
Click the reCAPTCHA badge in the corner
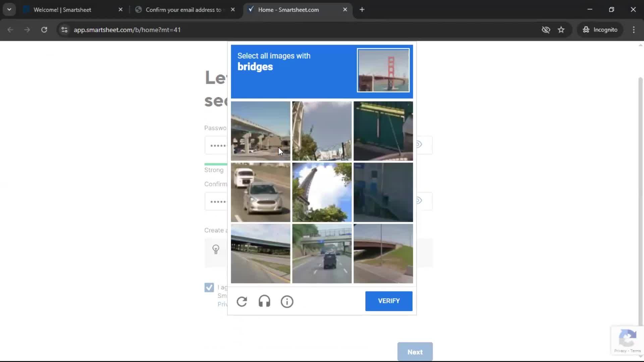pyautogui.click(x=627, y=340)
